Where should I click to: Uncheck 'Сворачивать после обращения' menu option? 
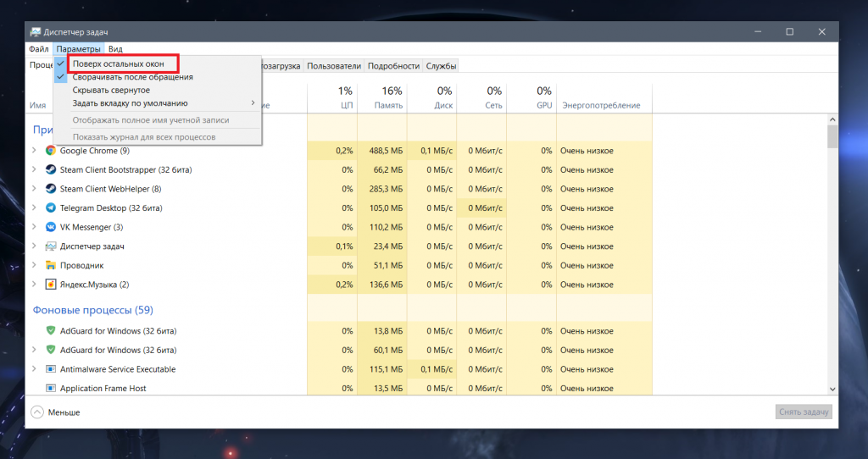[132, 77]
